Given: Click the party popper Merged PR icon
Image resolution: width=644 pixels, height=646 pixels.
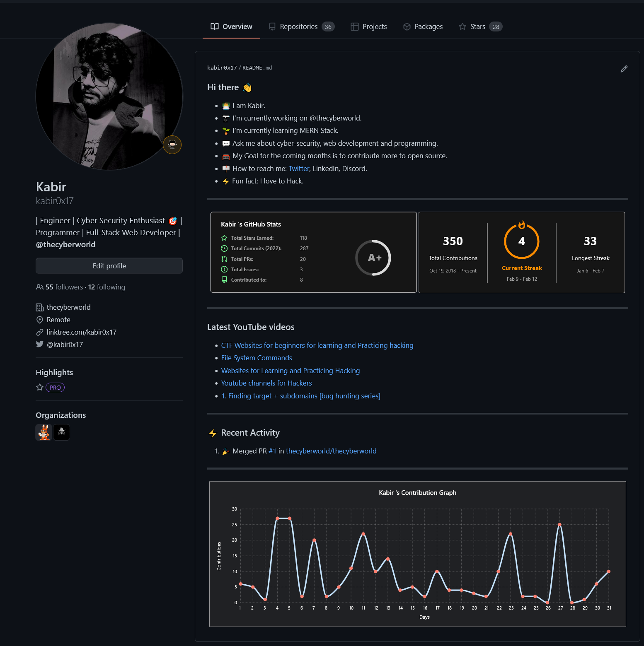Looking at the screenshot, I should point(226,451).
